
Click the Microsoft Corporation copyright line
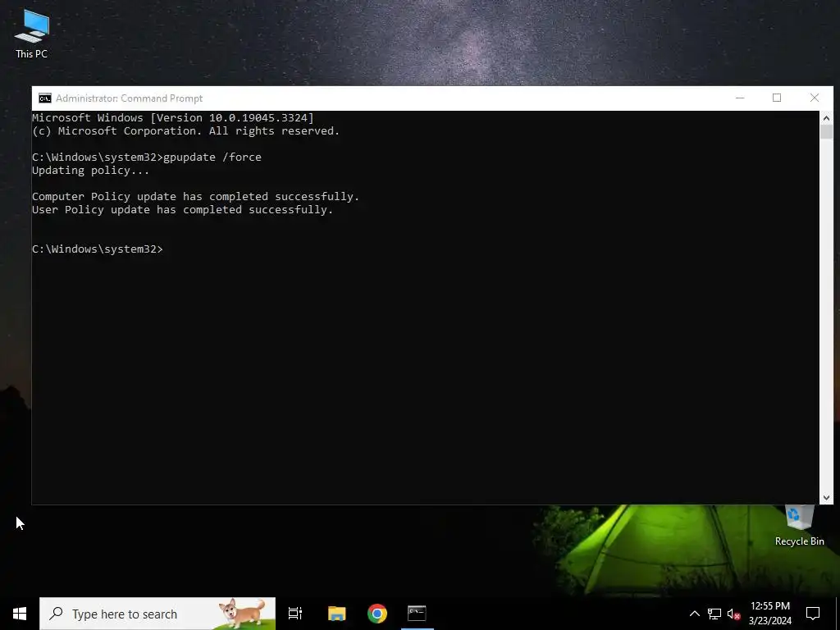click(186, 131)
